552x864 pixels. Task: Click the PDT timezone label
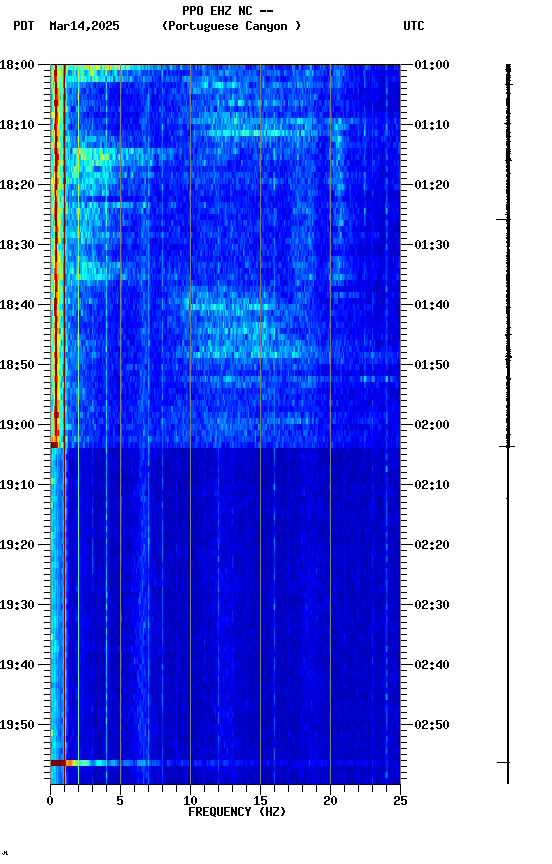pyautogui.click(x=24, y=26)
